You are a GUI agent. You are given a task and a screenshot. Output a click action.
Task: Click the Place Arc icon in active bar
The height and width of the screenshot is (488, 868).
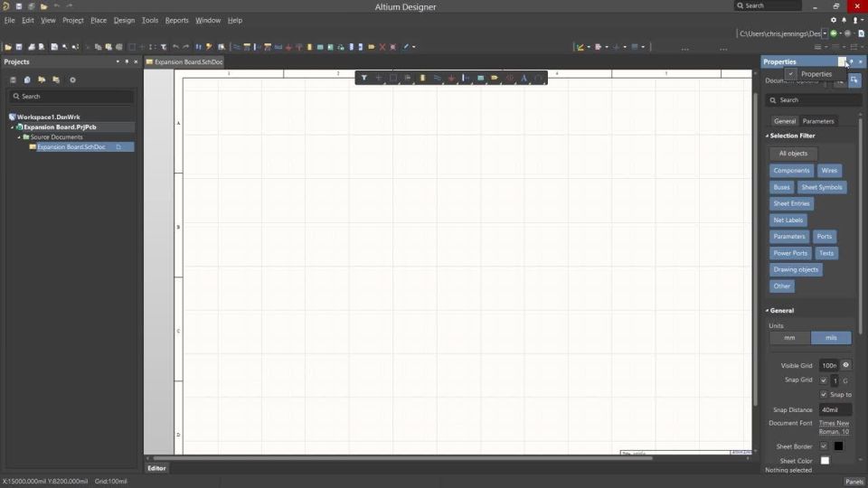coord(539,78)
